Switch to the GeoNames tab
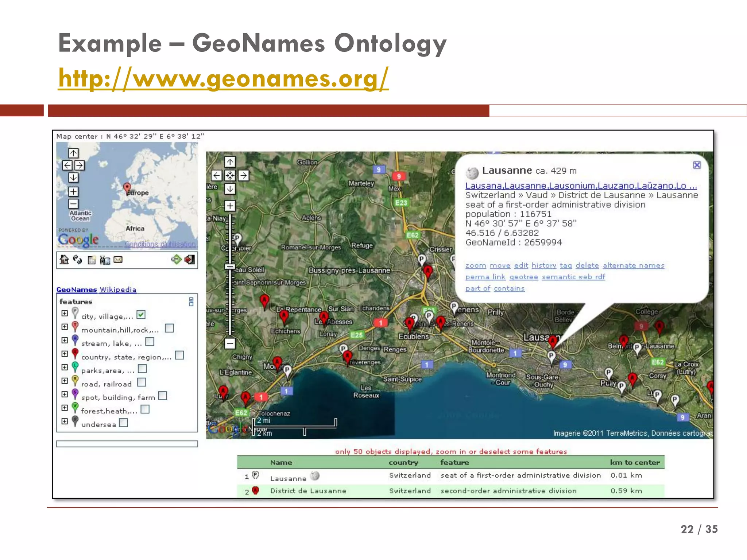 pyautogui.click(x=77, y=289)
